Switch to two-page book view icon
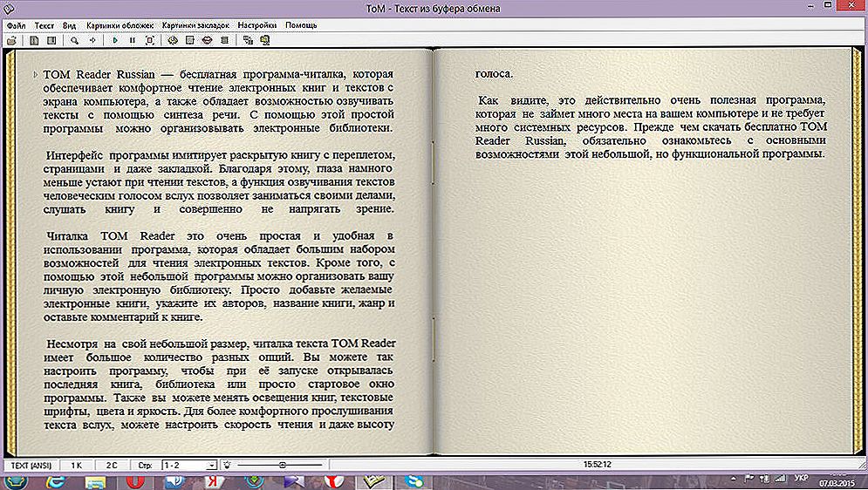The width and height of the screenshot is (868, 490). click(51, 40)
